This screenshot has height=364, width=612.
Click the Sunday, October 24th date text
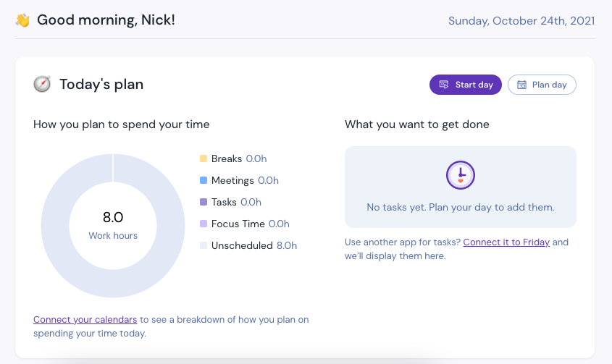pyautogui.click(x=521, y=20)
